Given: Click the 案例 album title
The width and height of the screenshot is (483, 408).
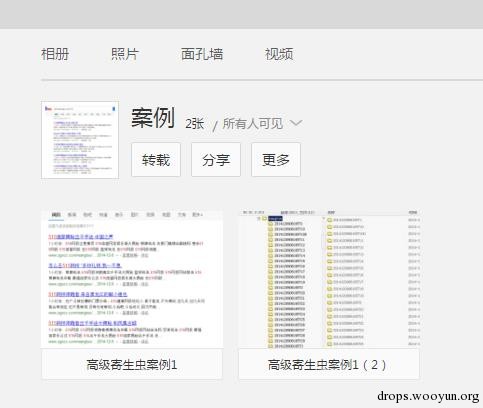Looking at the screenshot, I should (x=153, y=118).
